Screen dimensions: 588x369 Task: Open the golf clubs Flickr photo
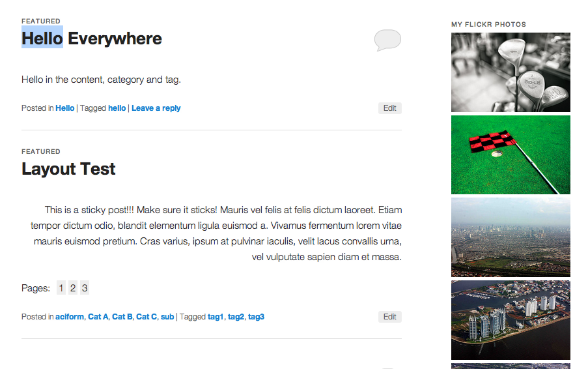click(511, 72)
